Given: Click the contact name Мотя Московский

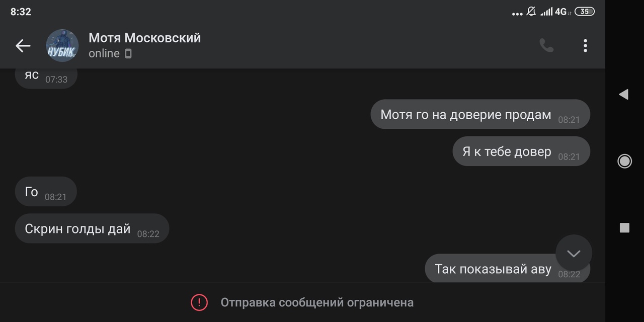Looking at the screenshot, I should click(145, 38).
